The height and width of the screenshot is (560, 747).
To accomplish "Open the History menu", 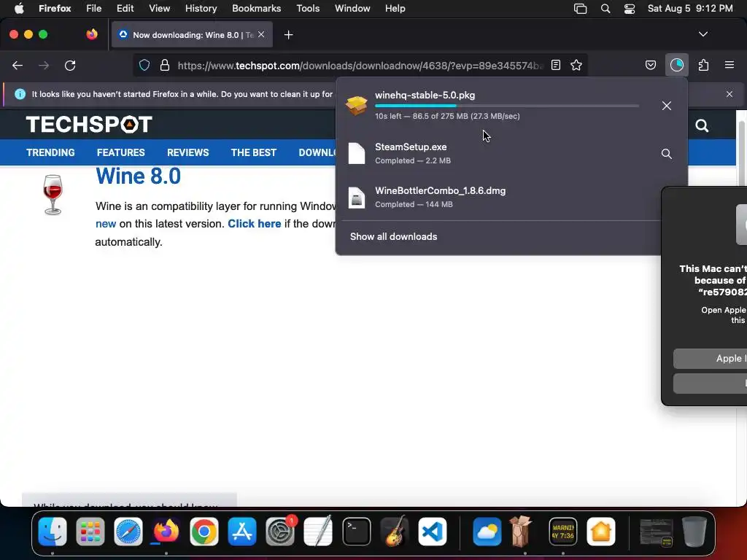I will 201,9.
